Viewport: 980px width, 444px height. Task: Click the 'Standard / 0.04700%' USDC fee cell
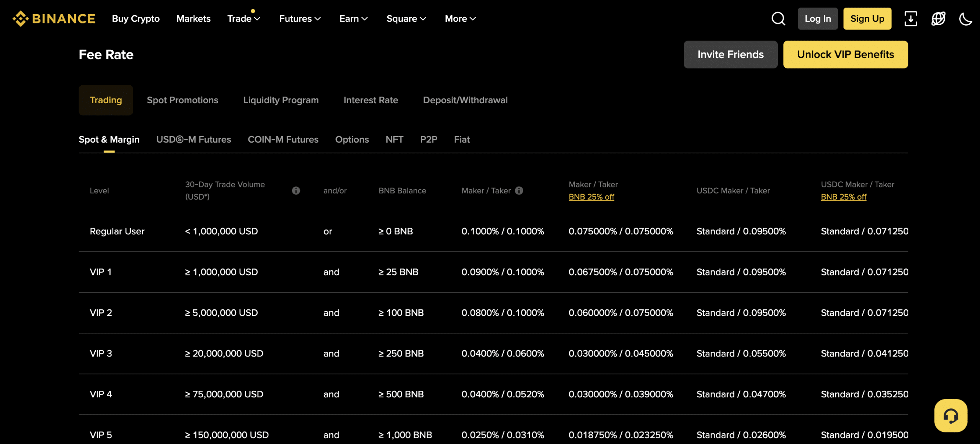(x=741, y=394)
